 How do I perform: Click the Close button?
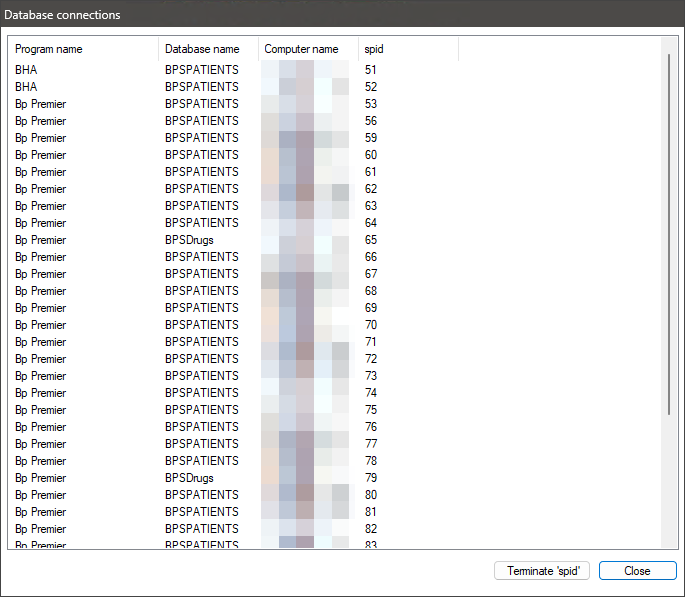click(x=637, y=570)
